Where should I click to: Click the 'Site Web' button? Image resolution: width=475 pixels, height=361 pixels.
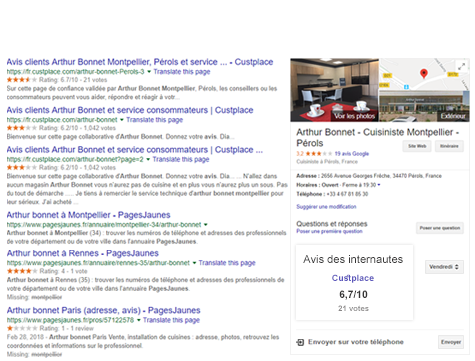417,146
